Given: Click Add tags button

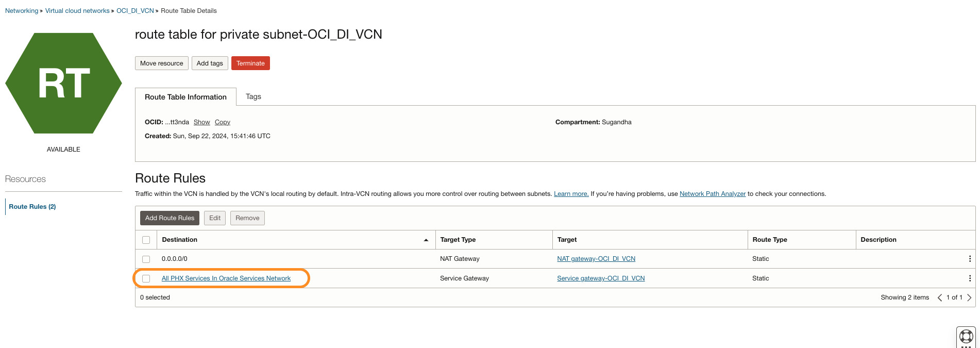Looking at the screenshot, I should [x=210, y=63].
